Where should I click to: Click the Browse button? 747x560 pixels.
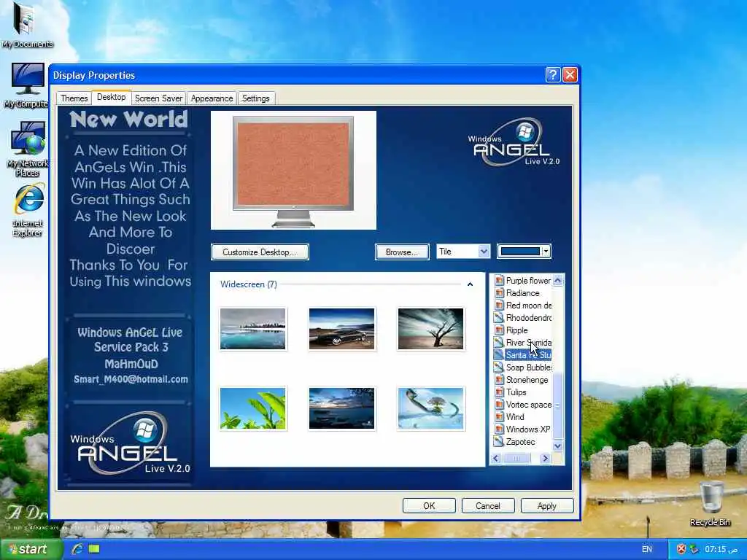click(402, 252)
